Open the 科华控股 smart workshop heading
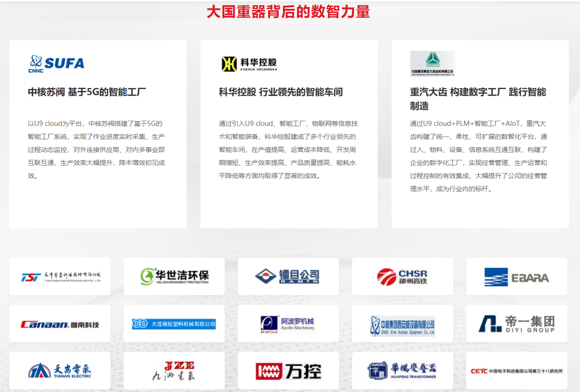 tap(281, 92)
